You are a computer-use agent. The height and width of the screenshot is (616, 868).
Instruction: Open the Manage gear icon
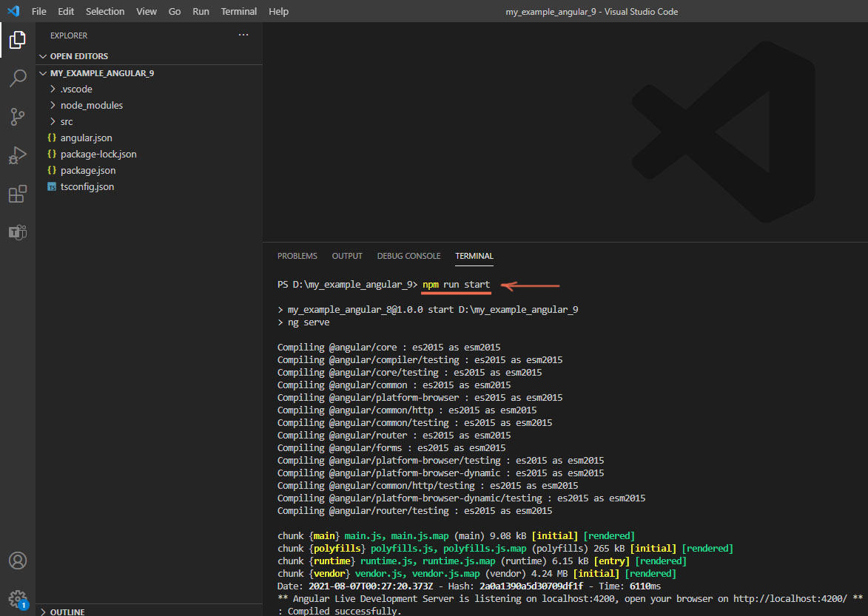coord(18,598)
